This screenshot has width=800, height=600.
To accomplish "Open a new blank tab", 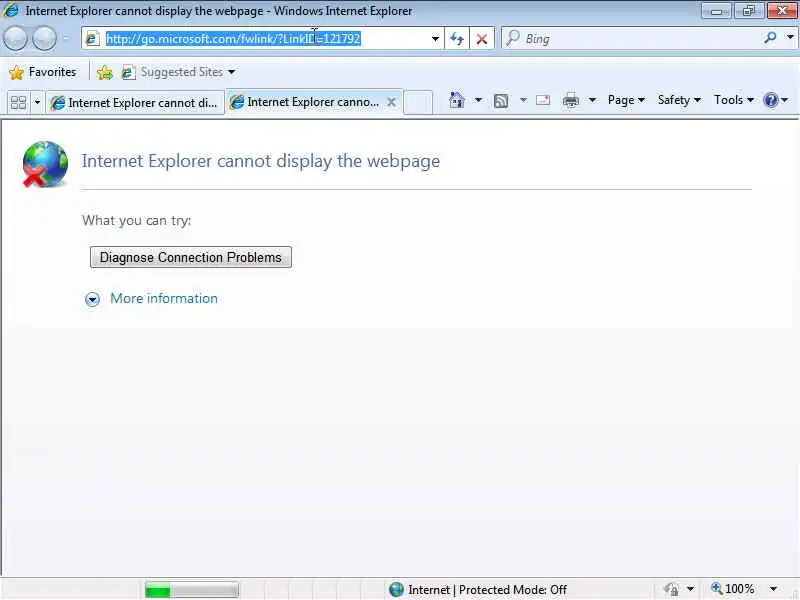I will [x=418, y=103].
